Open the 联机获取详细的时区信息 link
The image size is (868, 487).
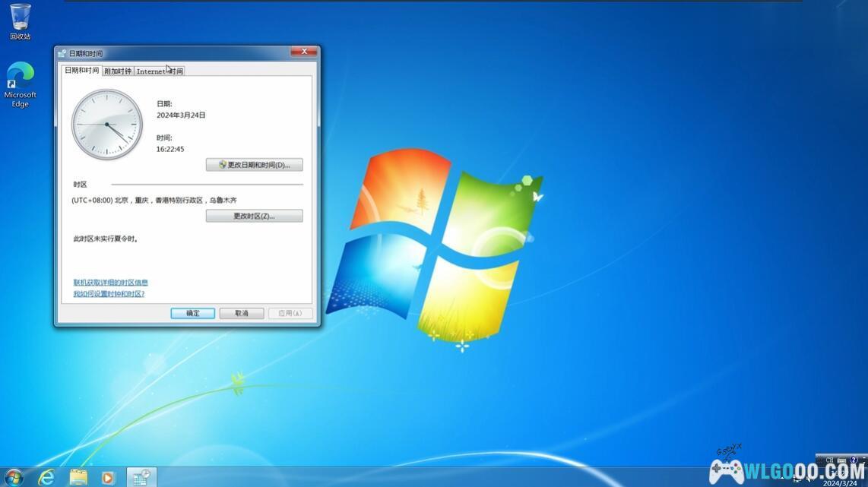(x=110, y=283)
